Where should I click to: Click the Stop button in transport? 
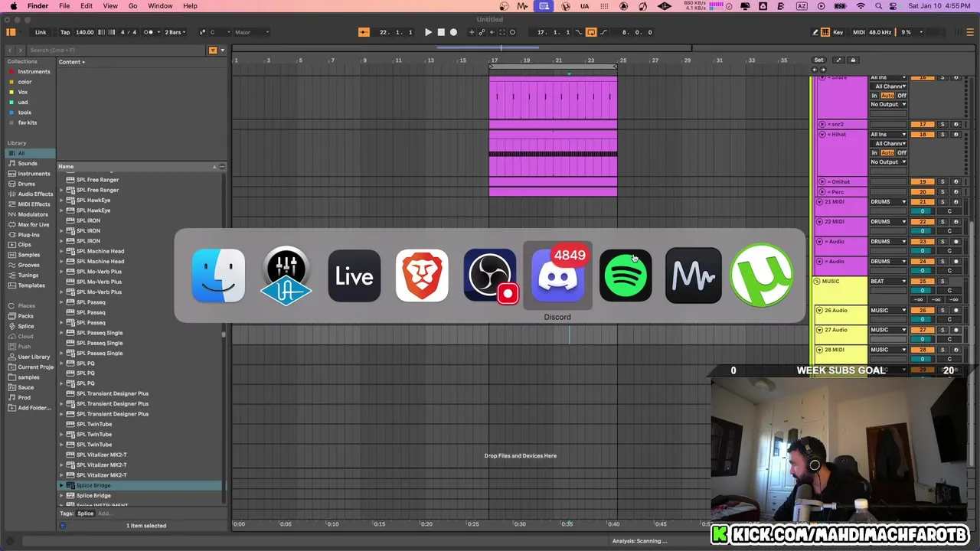coord(441,32)
